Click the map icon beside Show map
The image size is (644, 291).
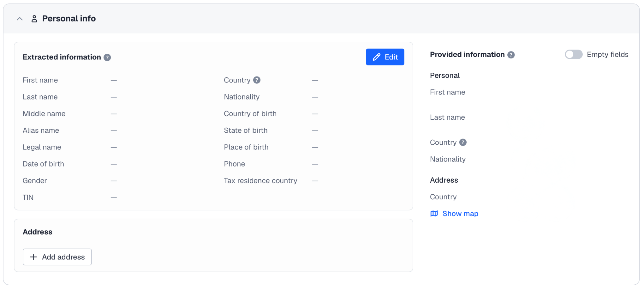click(434, 214)
